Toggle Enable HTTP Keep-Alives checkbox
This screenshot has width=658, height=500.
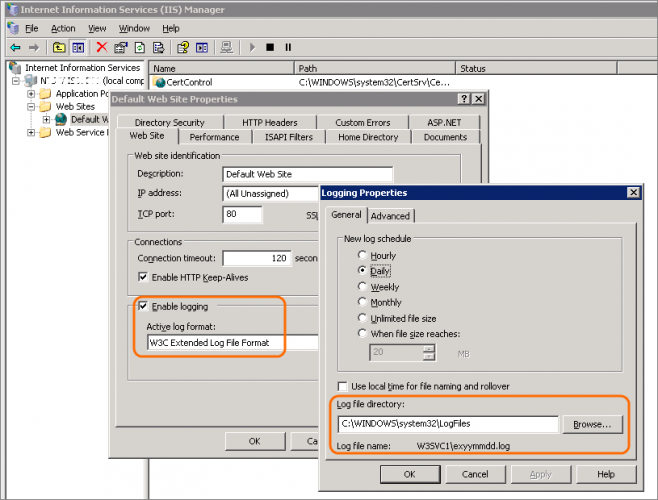pyautogui.click(x=142, y=277)
